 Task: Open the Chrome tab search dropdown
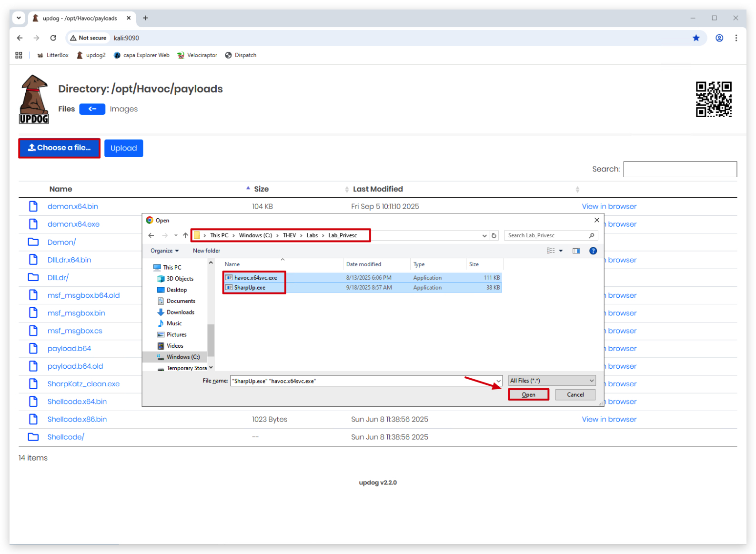click(x=19, y=18)
